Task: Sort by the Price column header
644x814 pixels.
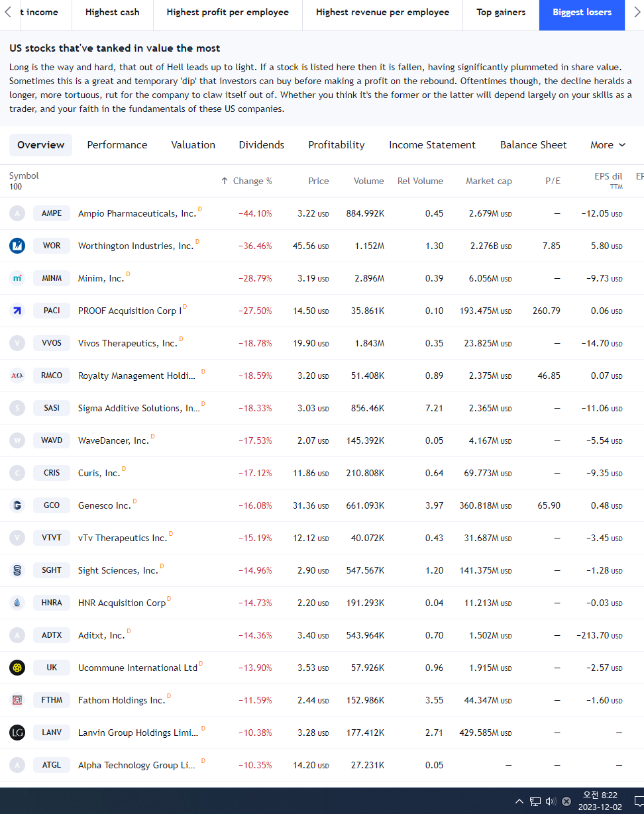Action: (319, 181)
